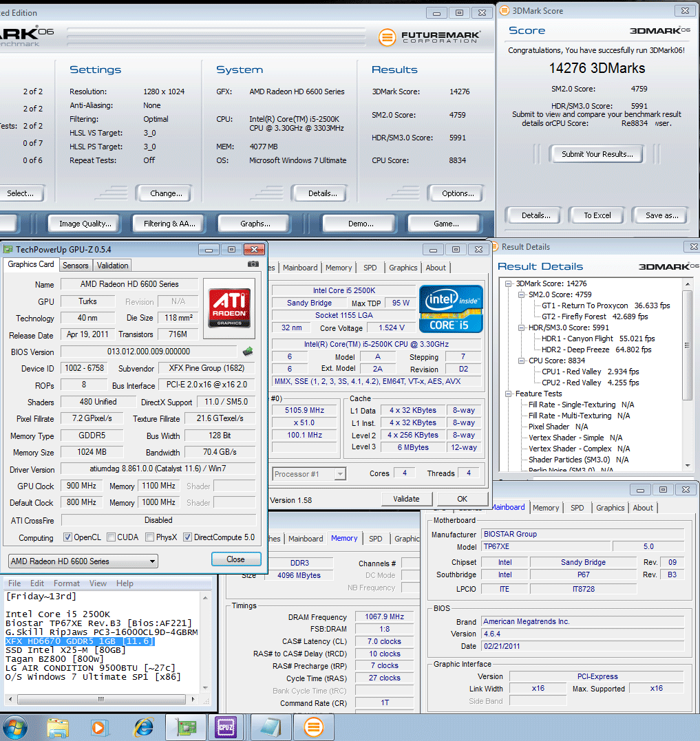
Task: Open Image Quality... in 3DMark06
Action: click(x=85, y=224)
